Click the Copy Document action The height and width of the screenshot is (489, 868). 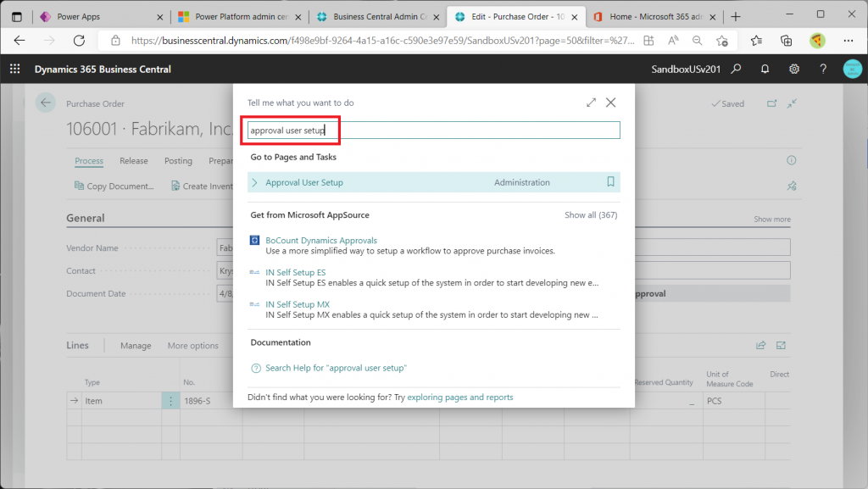pyautogui.click(x=114, y=186)
